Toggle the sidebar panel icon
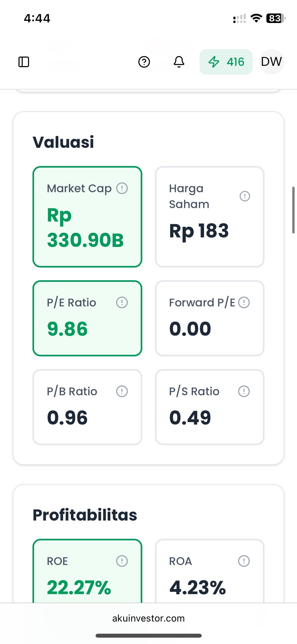The image size is (297, 644). [x=24, y=62]
